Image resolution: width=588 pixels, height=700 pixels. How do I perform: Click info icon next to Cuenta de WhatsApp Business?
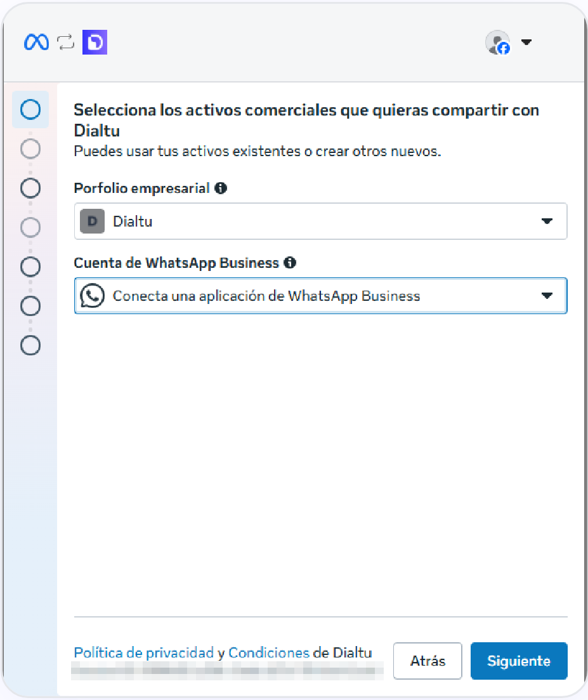click(290, 263)
